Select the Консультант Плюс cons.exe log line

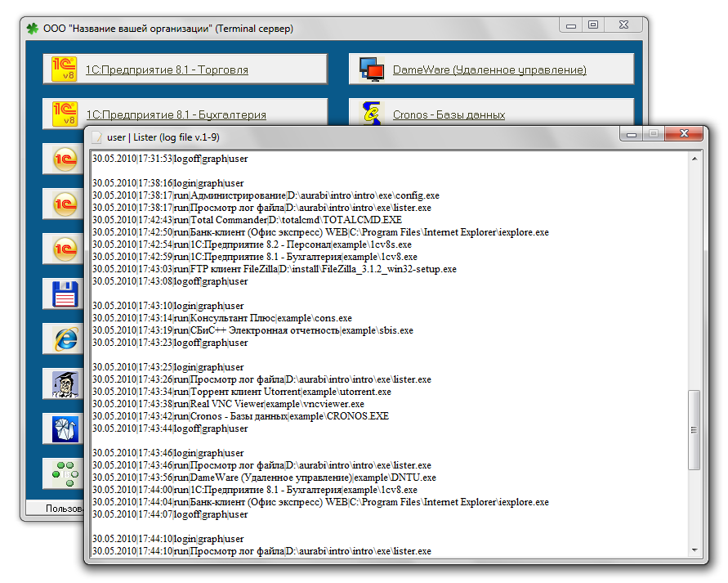tap(222, 318)
